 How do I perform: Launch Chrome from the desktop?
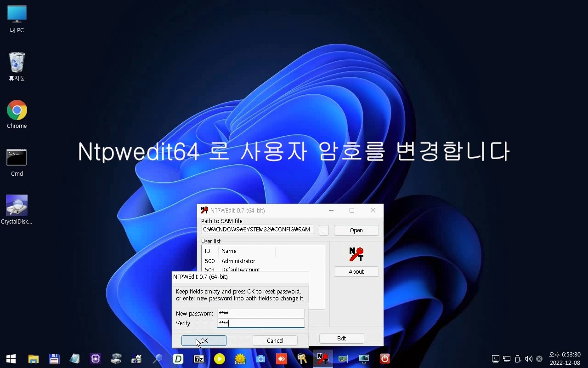(x=17, y=115)
